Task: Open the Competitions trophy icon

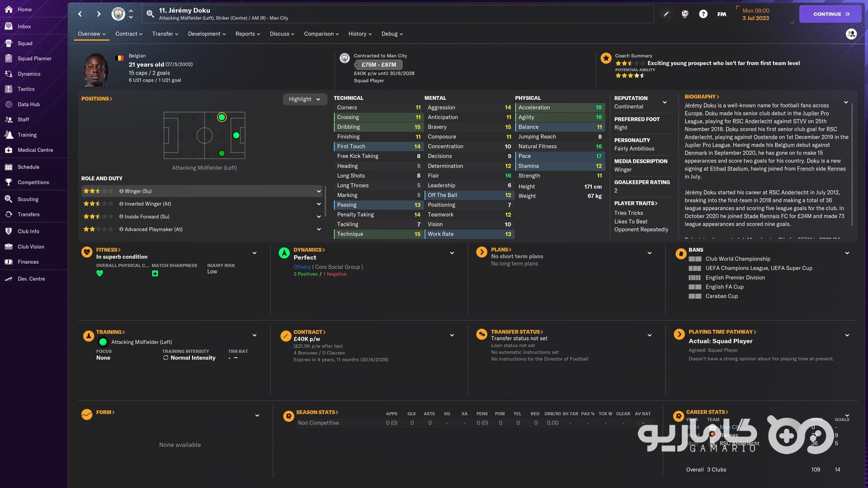Action: (9, 182)
